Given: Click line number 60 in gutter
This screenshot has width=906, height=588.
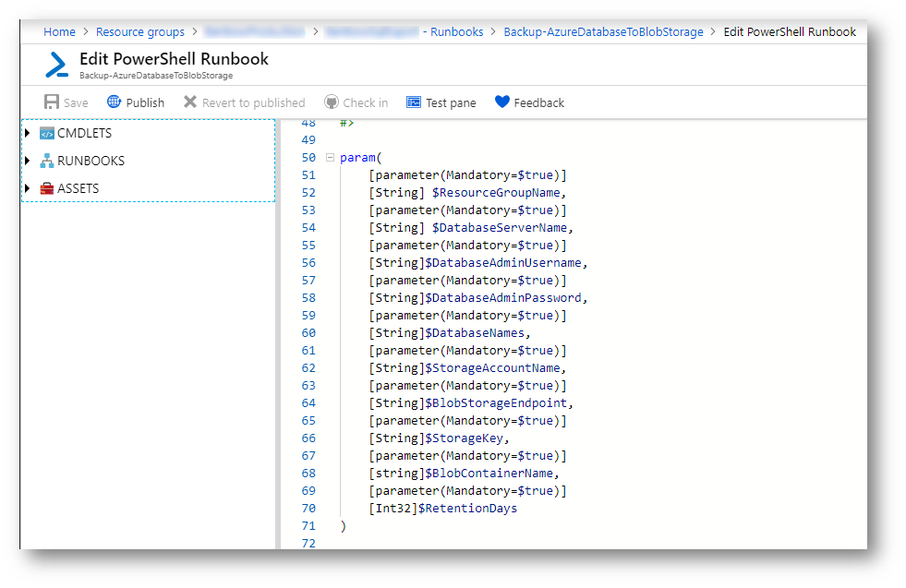Looking at the screenshot, I should pos(308,333).
